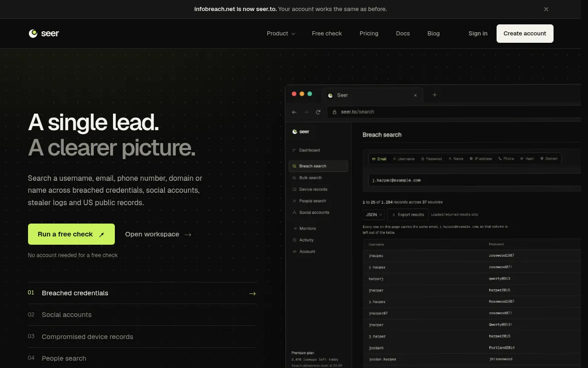Expand the 04 People search row

142,358
